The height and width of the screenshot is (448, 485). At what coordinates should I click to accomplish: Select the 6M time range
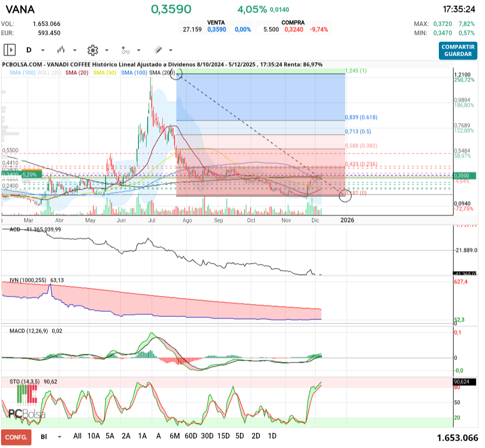pyautogui.click(x=175, y=436)
